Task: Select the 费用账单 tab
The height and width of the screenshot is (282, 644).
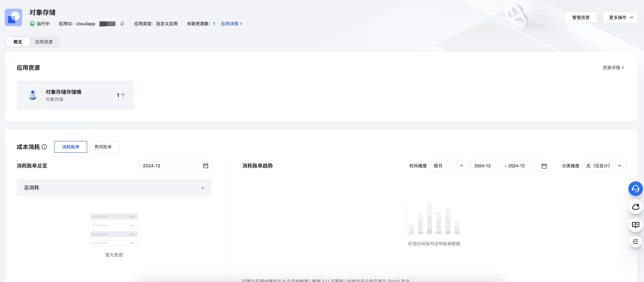Action: coord(103,147)
